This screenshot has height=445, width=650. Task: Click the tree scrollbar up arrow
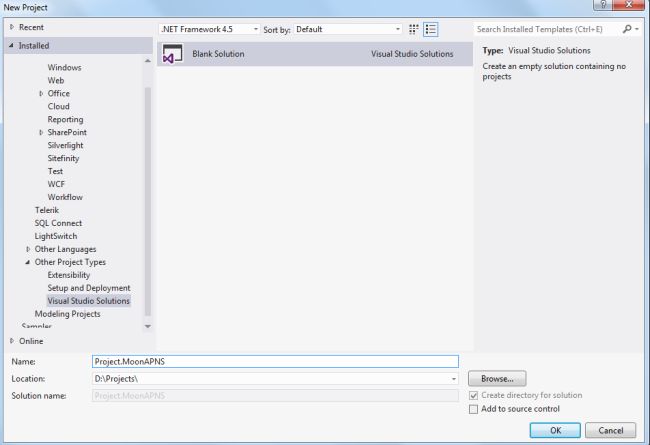pyautogui.click(x=148, y=61)
